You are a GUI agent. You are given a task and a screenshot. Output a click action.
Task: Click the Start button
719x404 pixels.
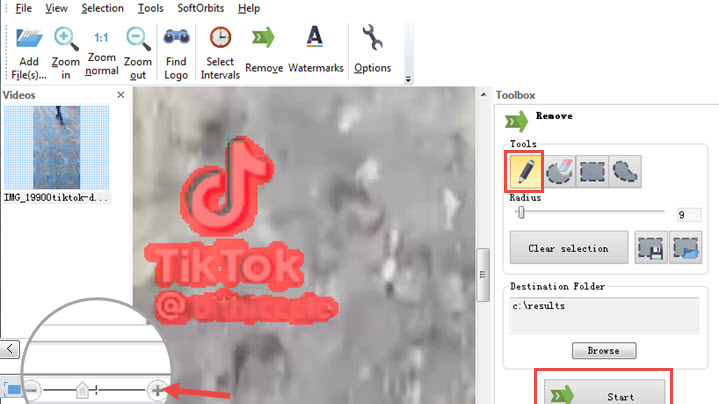click(x=604, y=392)
